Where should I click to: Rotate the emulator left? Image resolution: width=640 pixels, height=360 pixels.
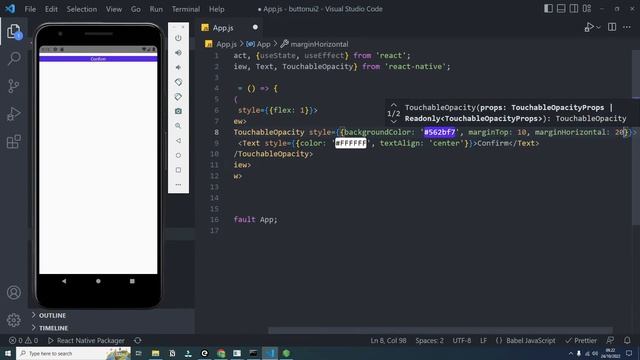178,82
